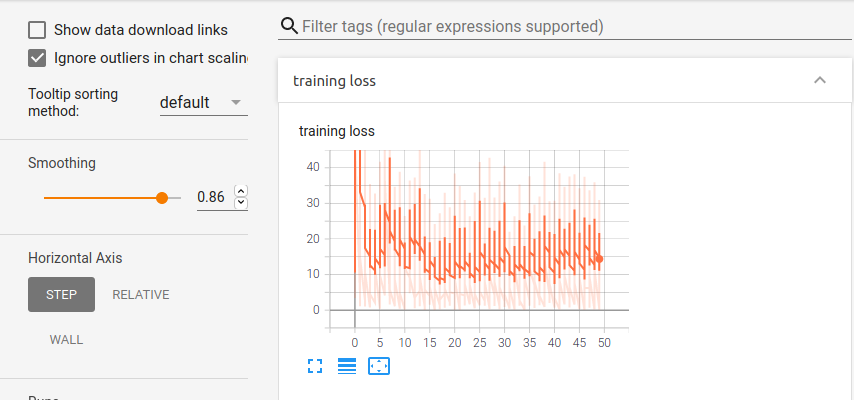Select WALL horizontal axis option

tap(66, 340)
